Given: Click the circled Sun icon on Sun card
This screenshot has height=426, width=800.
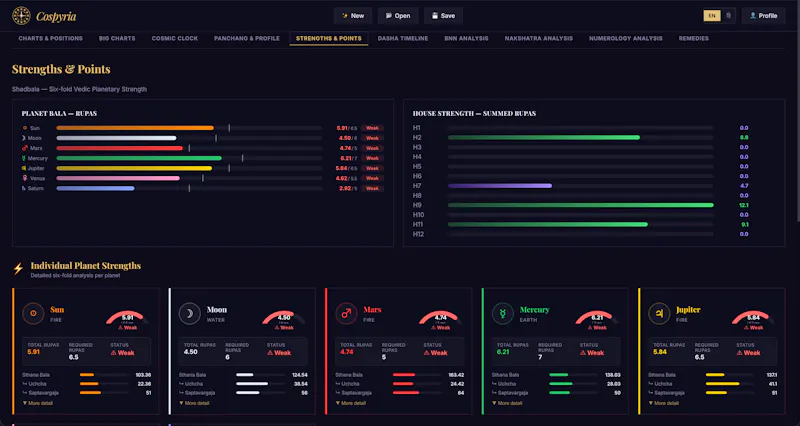Looking at the screenshot, I should point(33,314).
